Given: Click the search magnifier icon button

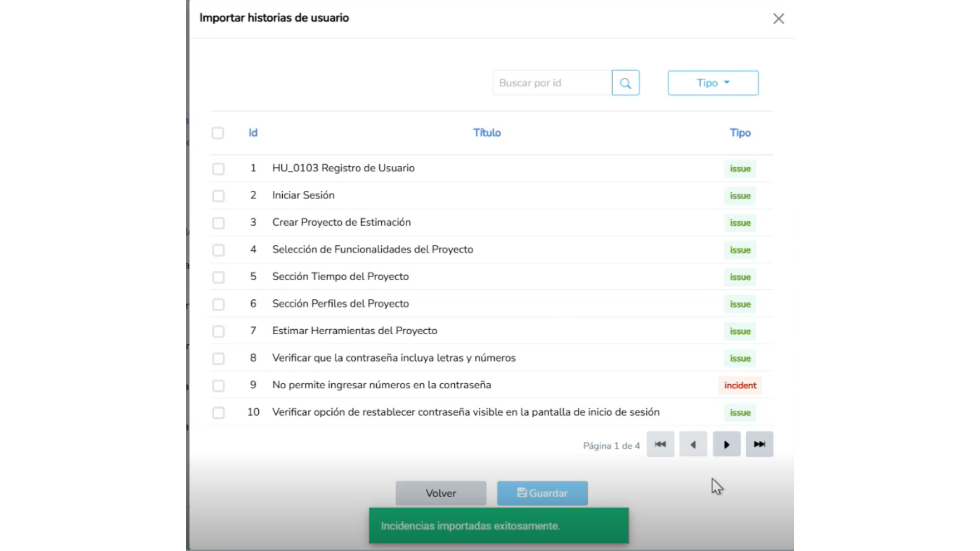Looking at the screenshot, I should point(626,83).
